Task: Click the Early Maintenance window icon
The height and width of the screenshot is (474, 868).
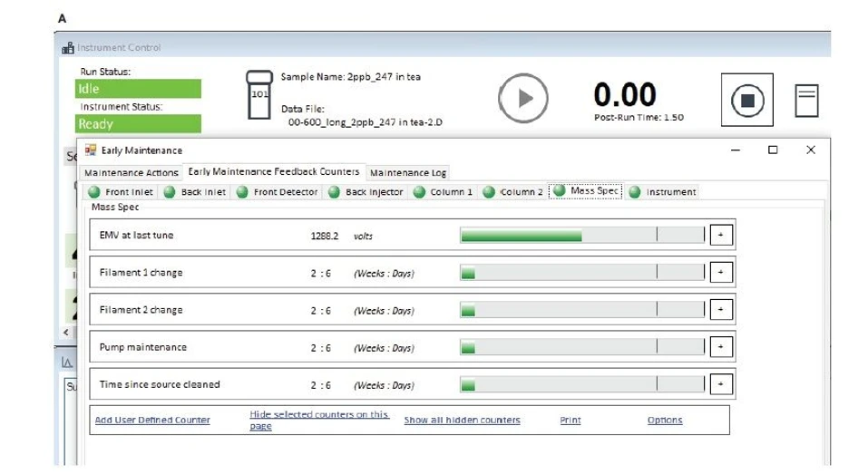Action: pyautogui.click(x=90, y=150)
